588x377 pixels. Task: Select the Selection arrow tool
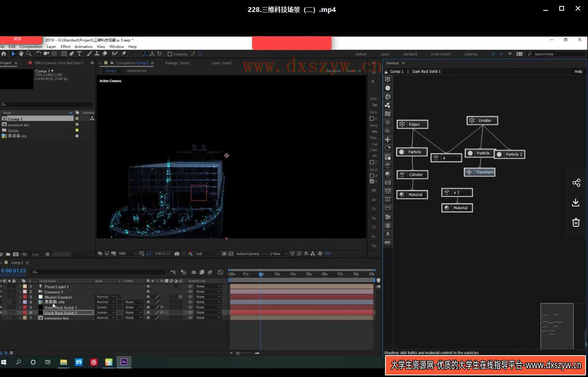tap(13, 54)
